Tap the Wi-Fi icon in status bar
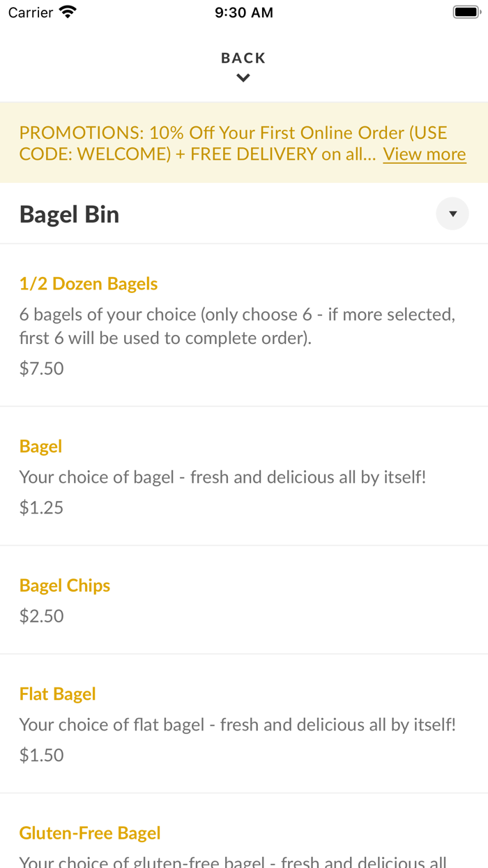 pyautogui.click(x=68, y=13)
